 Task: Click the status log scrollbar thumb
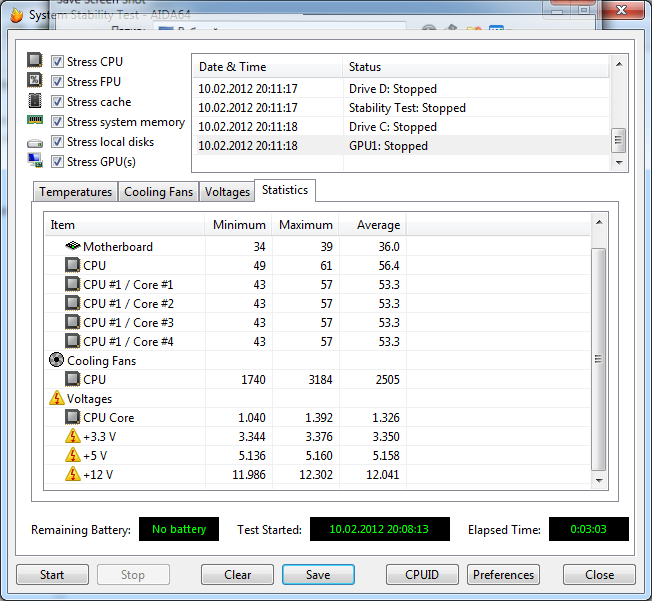click(618, 140)
